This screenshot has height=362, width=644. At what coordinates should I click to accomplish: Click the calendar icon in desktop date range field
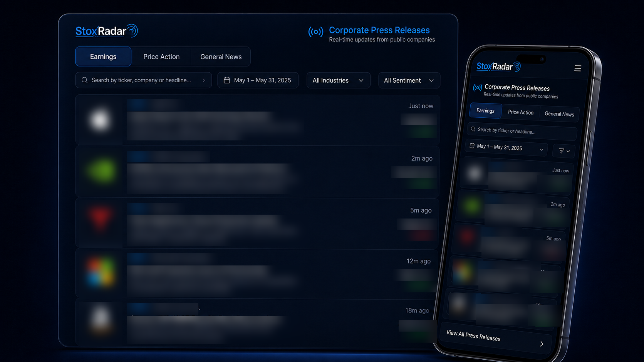tap(227, 80)
